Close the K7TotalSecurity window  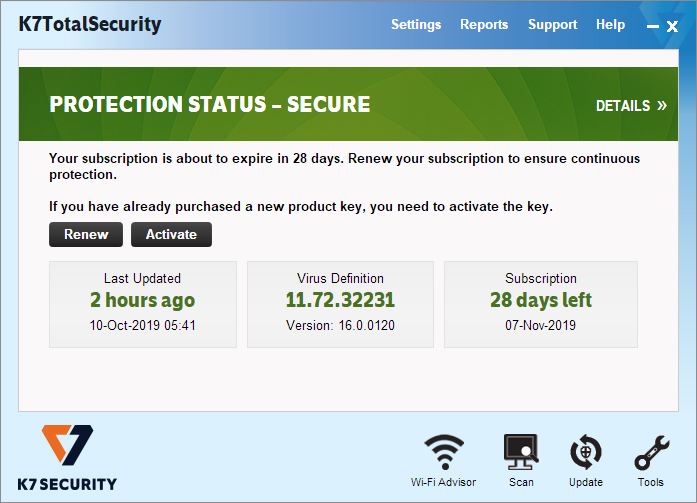[x=672, y=27]
